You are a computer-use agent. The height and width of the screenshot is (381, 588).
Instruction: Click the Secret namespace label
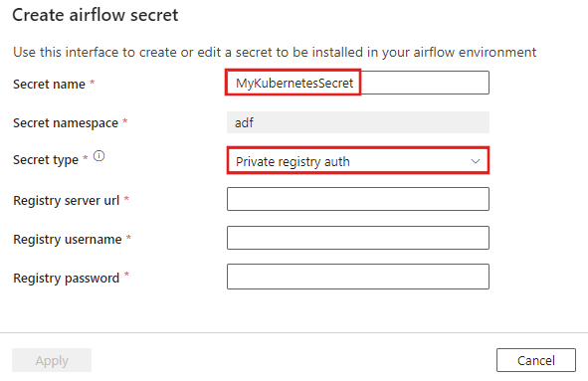66,123
